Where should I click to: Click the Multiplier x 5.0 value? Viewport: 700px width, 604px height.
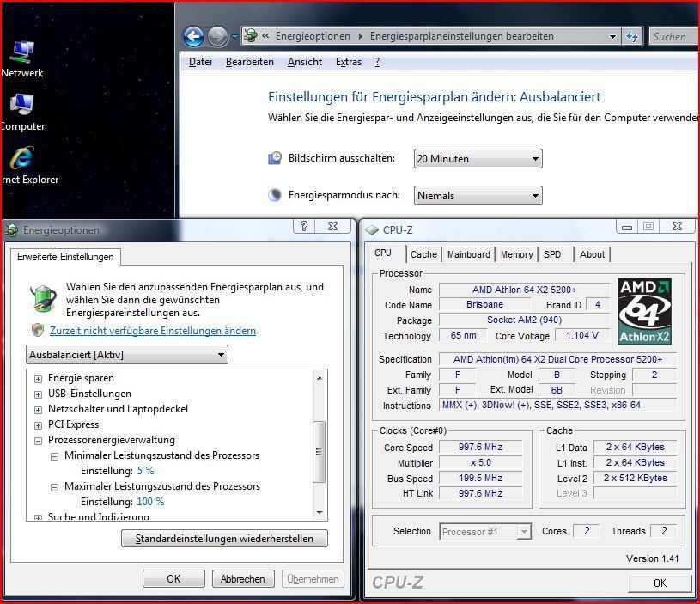480,462
